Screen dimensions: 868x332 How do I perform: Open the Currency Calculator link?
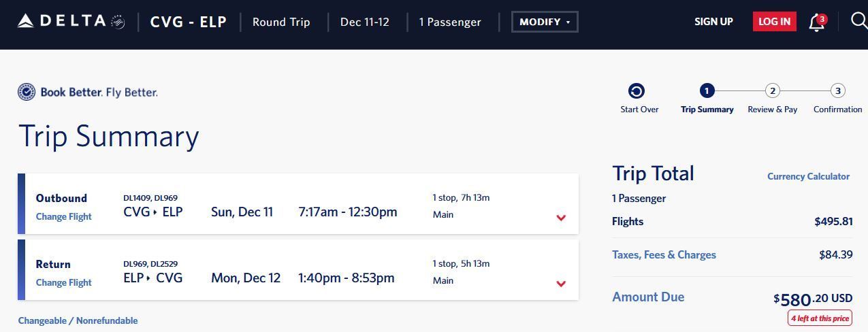[x=808, y=176]
